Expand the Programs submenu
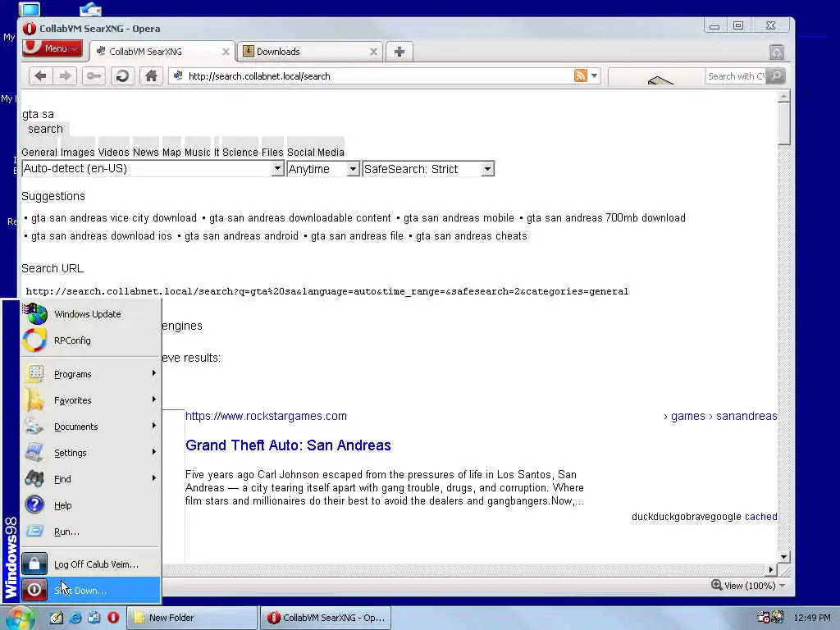840x630 pixels. coord(91,374)
